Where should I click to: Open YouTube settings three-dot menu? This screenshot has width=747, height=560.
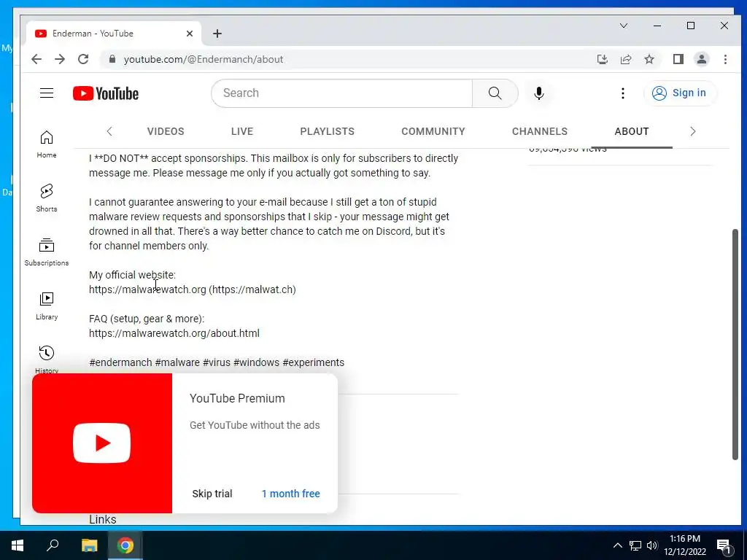click(623, 93)
